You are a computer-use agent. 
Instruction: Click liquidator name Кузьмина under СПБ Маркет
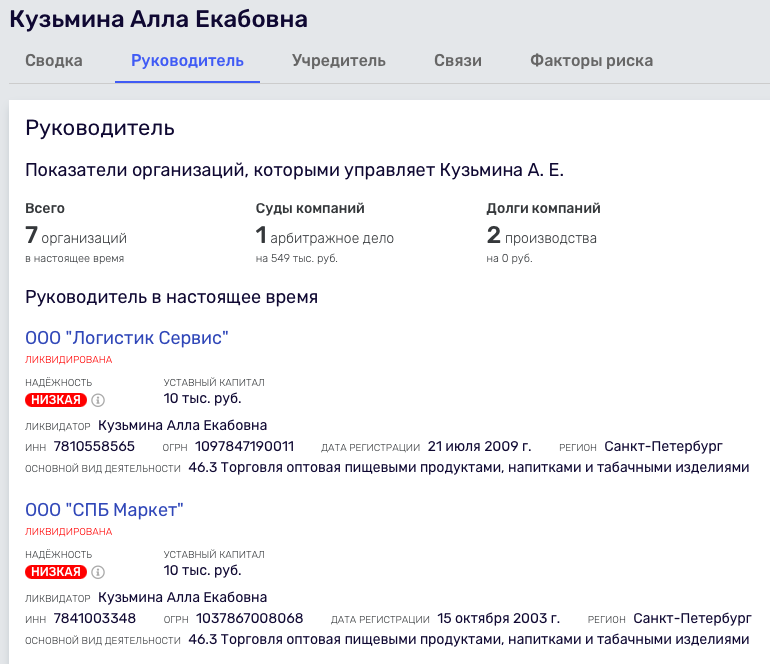[x=183, y=597]
